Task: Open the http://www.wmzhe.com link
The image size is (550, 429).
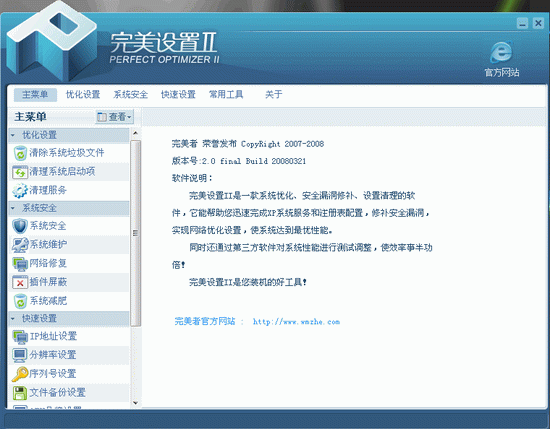Action: coord(296,322)
